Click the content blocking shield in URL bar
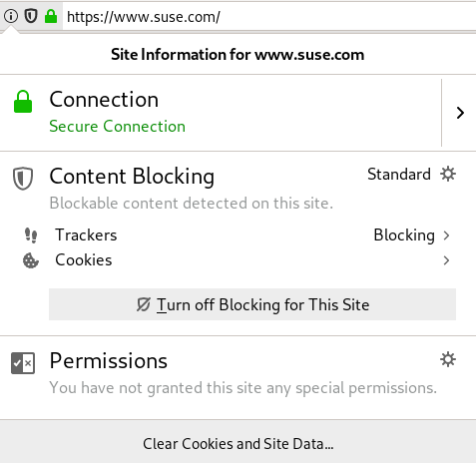 31,16
